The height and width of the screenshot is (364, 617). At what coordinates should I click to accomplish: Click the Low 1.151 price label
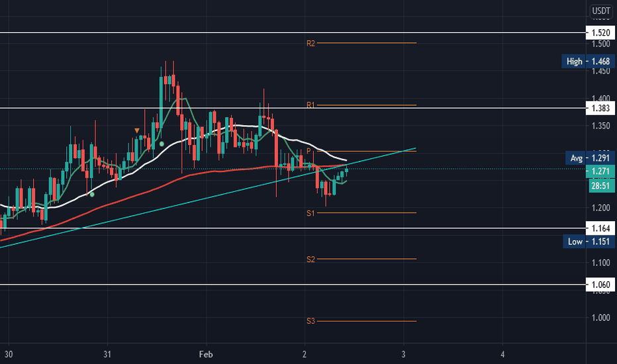(x=589, y=242)
